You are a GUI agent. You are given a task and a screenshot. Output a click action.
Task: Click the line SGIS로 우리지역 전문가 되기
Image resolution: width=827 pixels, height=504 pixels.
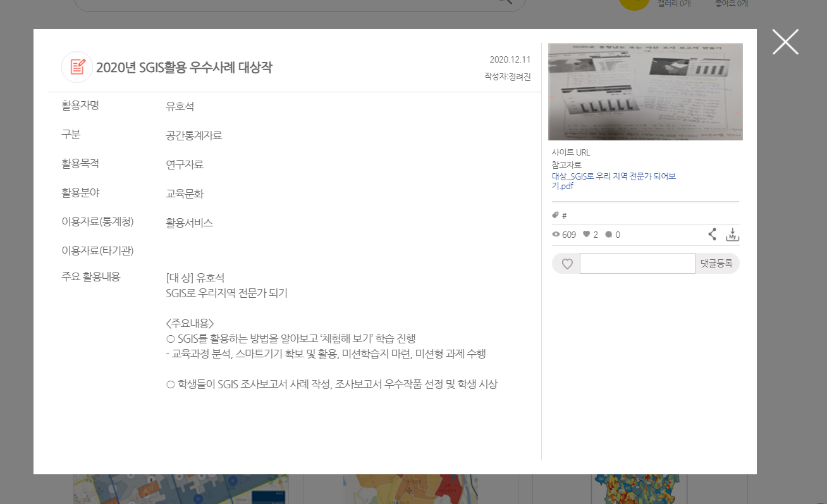[227, 293]
